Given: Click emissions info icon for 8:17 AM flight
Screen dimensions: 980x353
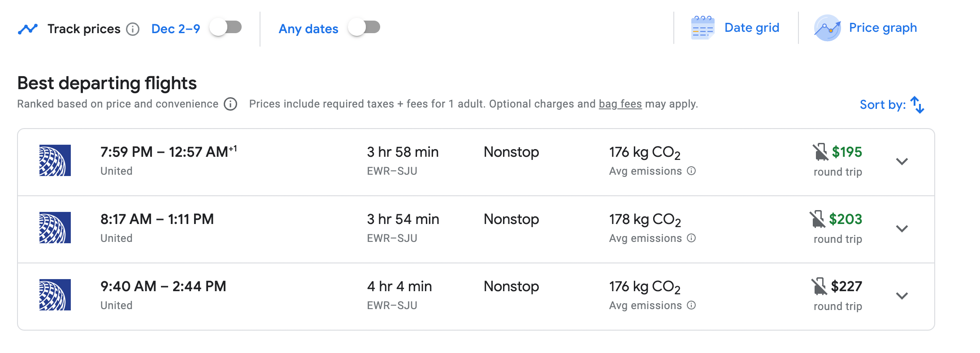Looking at the screenshot, I should (691, 238).
